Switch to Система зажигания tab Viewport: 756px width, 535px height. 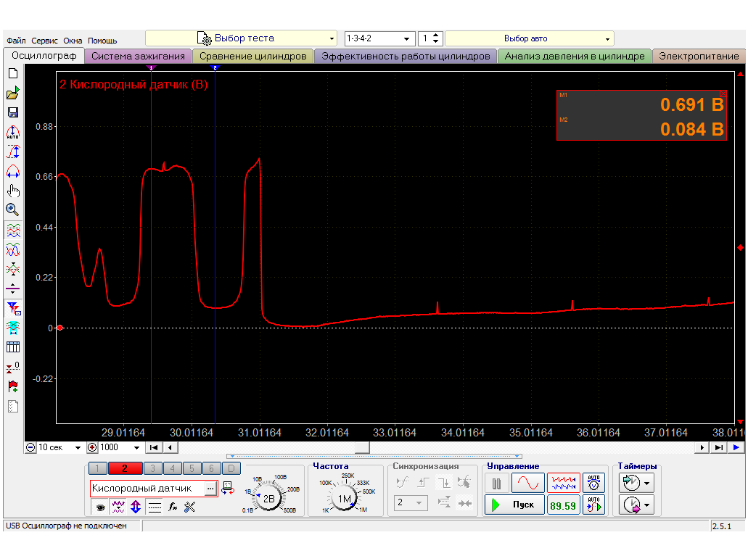pos(138,56)
